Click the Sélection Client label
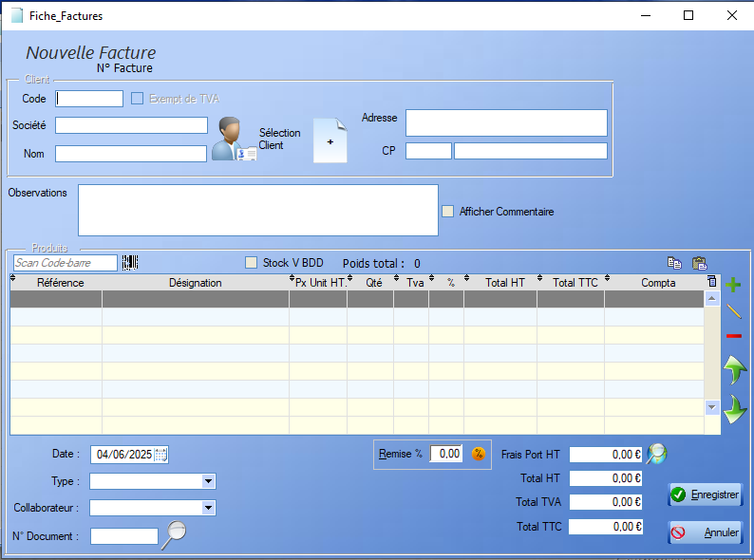 [x=279, y=139]
